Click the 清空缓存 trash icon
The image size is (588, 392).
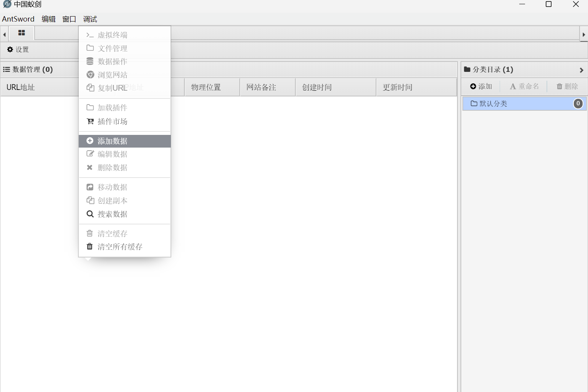coord(89,233)
